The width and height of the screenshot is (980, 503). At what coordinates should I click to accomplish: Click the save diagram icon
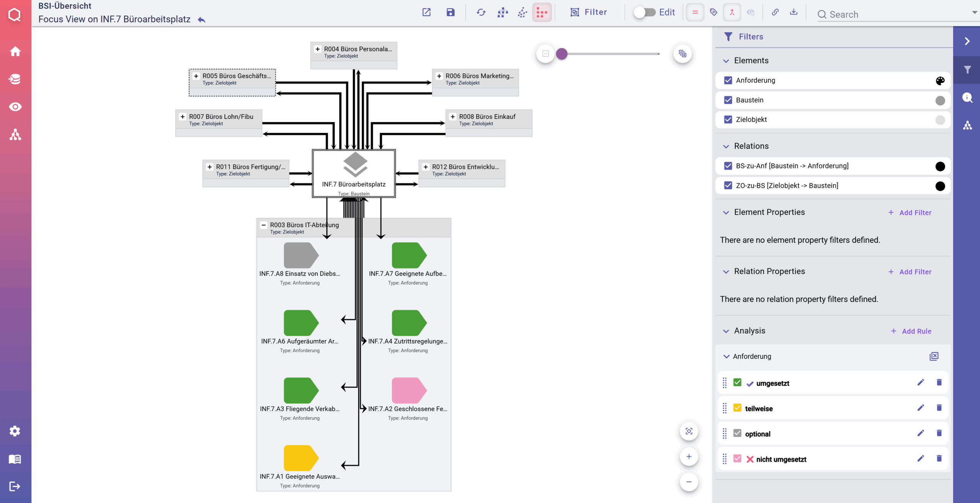pos(451,12)
